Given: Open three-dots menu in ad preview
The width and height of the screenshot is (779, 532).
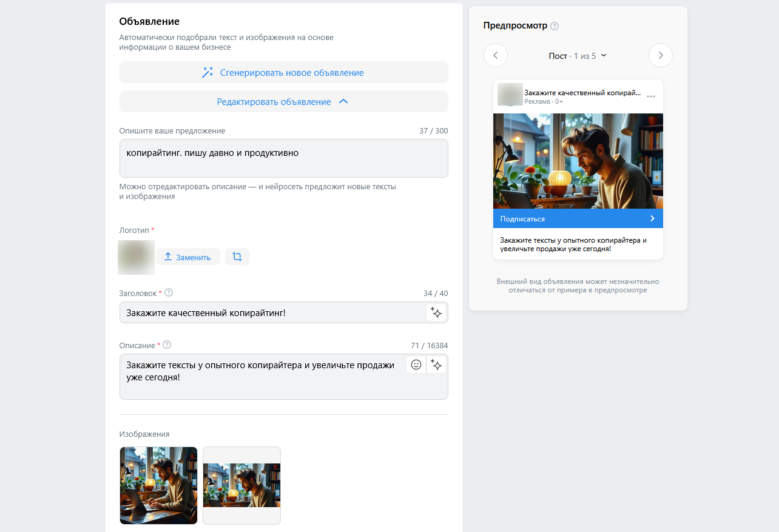Looking at the screenshot, I should tap(651, 96).
